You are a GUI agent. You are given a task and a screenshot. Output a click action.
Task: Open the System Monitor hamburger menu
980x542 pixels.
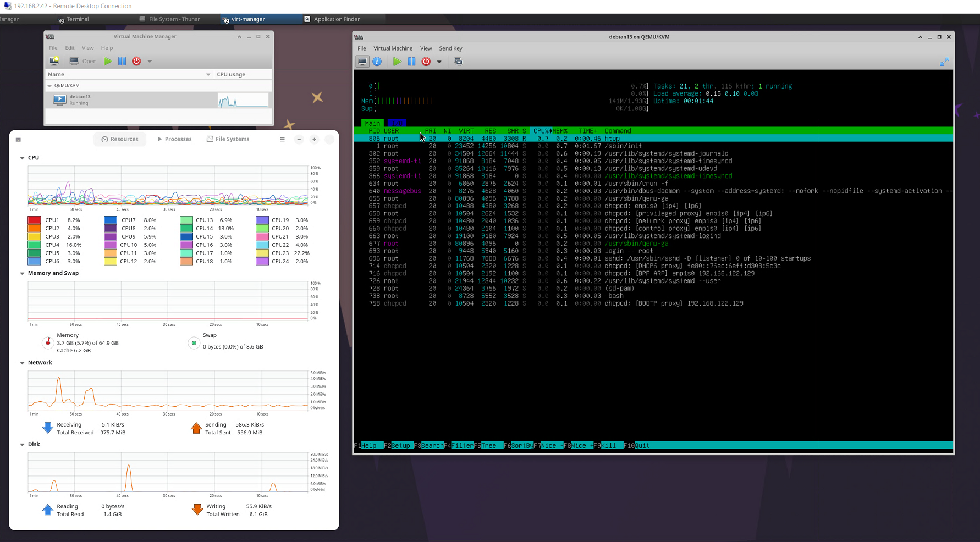point(282,140)
